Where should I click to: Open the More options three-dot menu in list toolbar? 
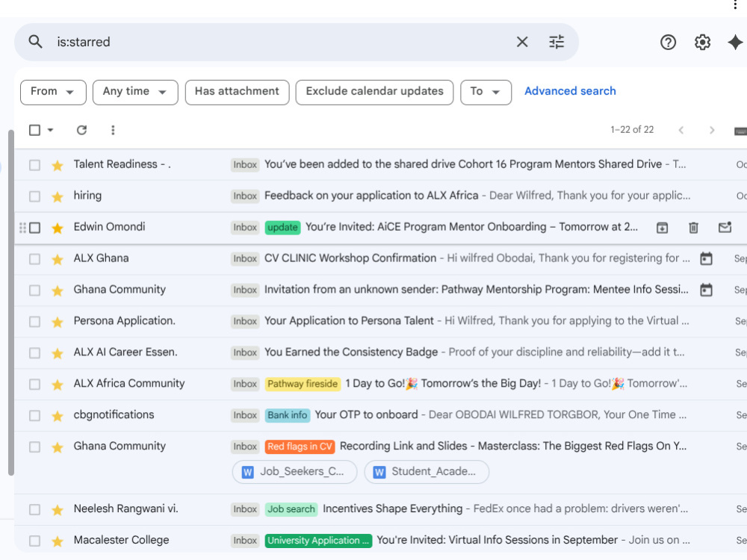tap(113, 130)
